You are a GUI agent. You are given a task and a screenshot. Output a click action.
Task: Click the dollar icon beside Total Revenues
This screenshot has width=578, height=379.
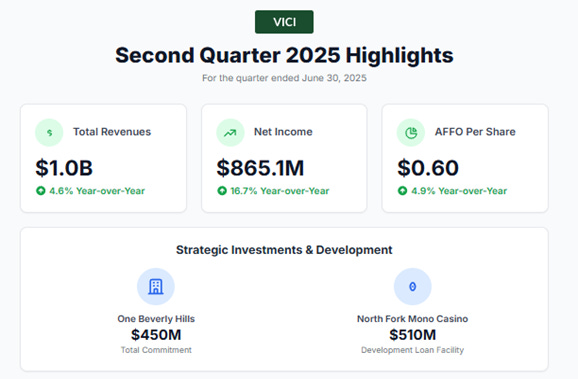pyautogui.click(x=49, y=132)
